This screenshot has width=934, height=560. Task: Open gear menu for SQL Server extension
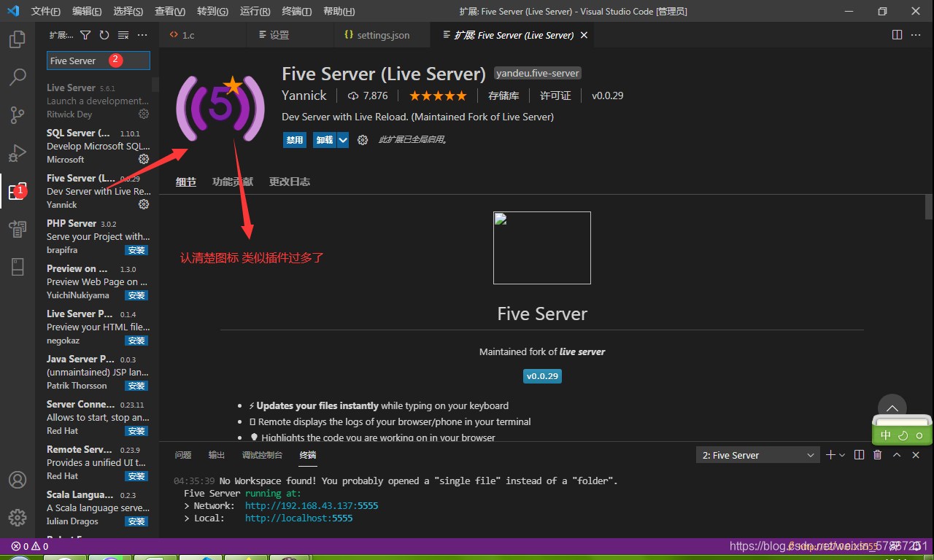[144, 159]
